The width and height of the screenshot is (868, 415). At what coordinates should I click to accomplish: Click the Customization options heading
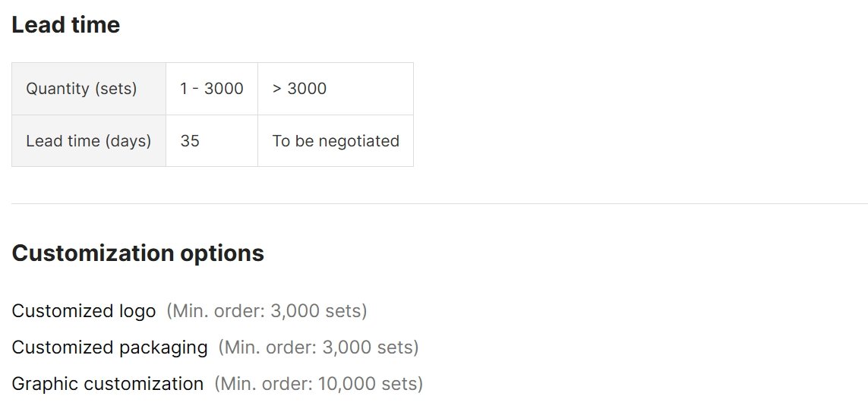(138, 253)
